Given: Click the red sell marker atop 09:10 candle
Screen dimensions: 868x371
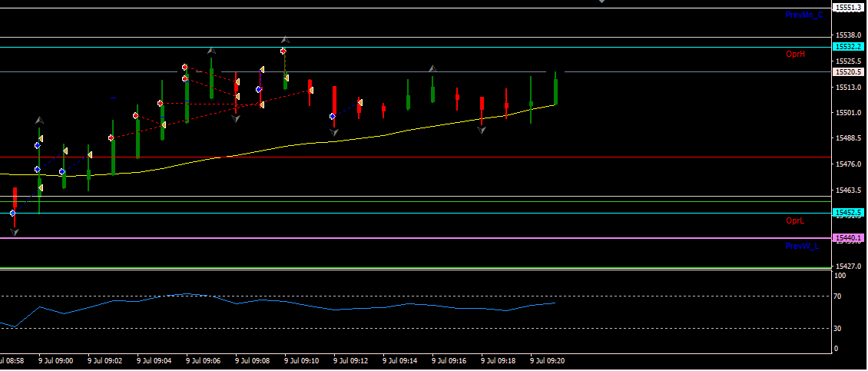Looking at the screenshot, I should [283, 51].
